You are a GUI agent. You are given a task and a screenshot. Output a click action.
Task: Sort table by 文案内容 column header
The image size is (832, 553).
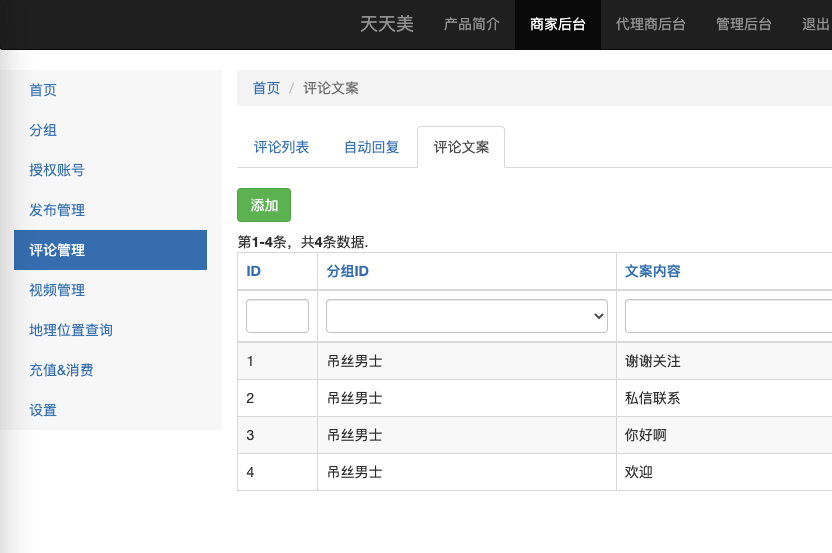652,271
